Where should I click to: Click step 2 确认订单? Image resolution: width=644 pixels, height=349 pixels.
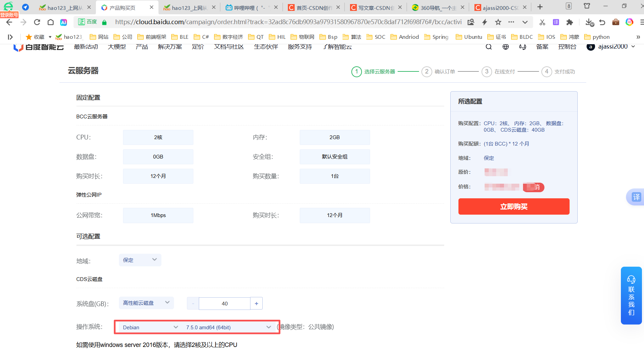pos(438,71)
